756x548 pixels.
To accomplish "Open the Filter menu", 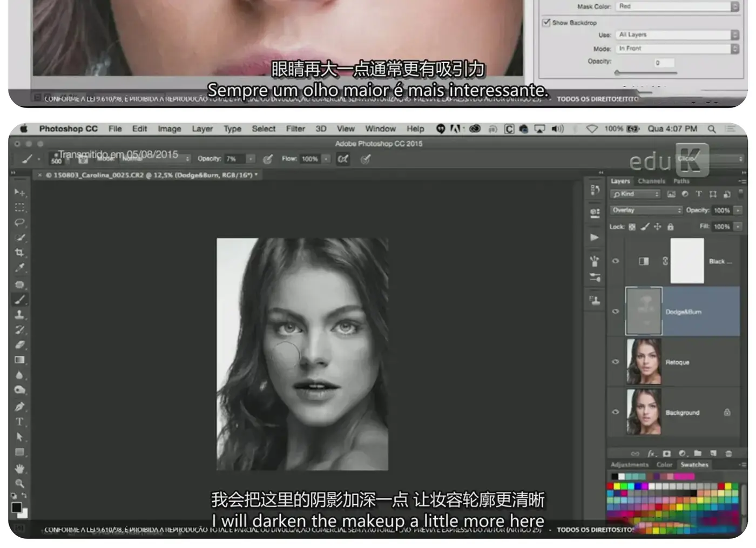I will point(295,128).
